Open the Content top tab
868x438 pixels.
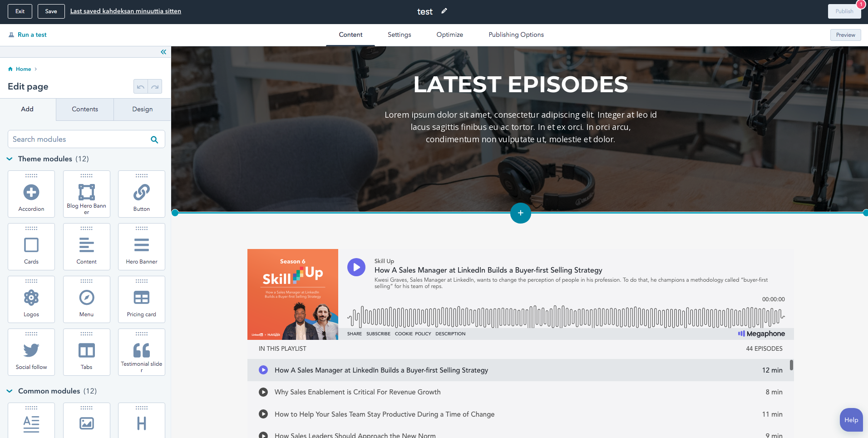click(x=350, y=35)
